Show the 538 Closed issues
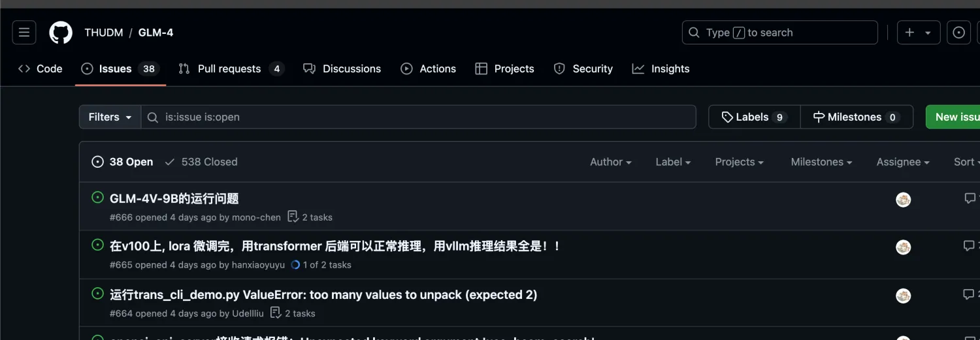980x340 pixels. tap(201, 162)
